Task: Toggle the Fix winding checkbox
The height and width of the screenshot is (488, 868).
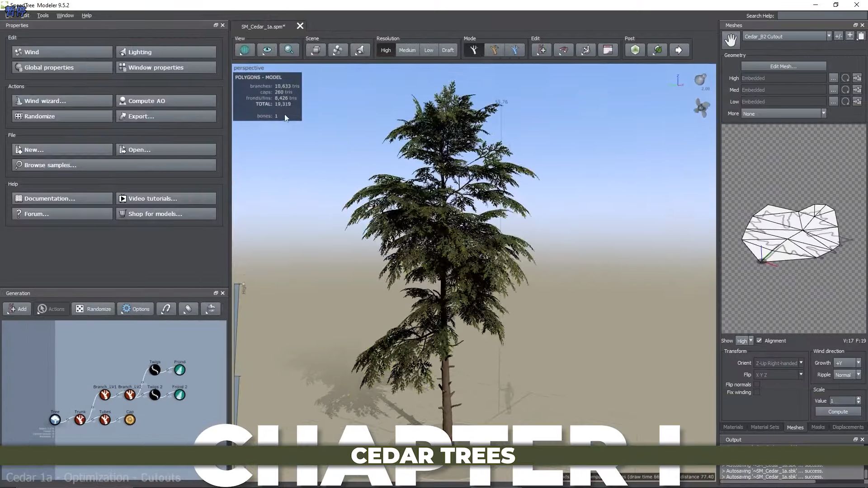Action: 757,392
